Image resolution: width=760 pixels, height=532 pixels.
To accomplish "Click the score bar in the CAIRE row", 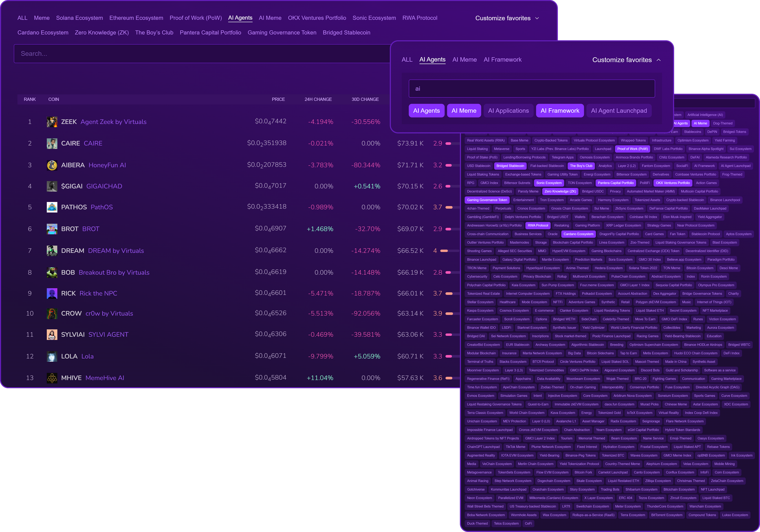I will (452, 144).
